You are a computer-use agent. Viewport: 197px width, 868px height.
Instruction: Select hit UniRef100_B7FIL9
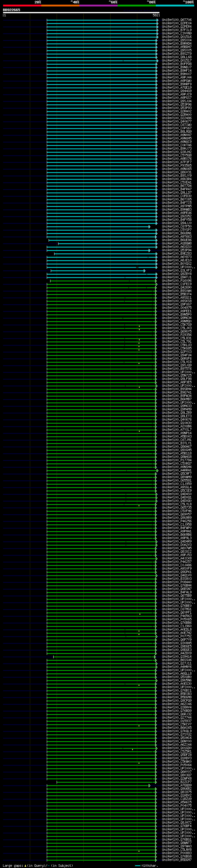pos(177,30)
